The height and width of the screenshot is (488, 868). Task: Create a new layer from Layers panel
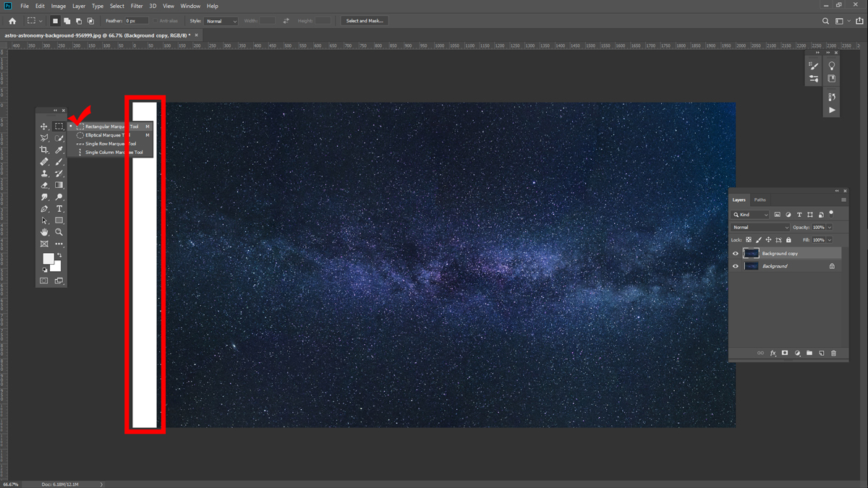[822, 354]
